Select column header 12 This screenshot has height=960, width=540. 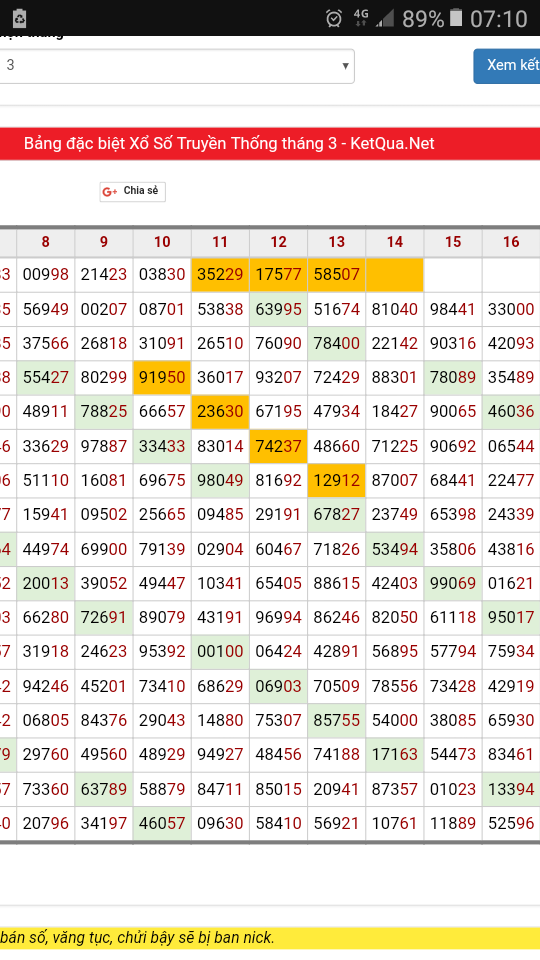279,242
